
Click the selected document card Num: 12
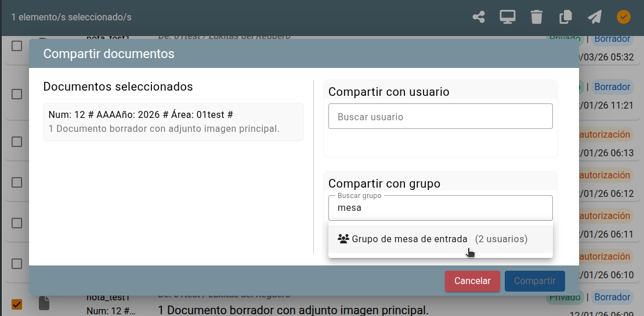point(173,122)
